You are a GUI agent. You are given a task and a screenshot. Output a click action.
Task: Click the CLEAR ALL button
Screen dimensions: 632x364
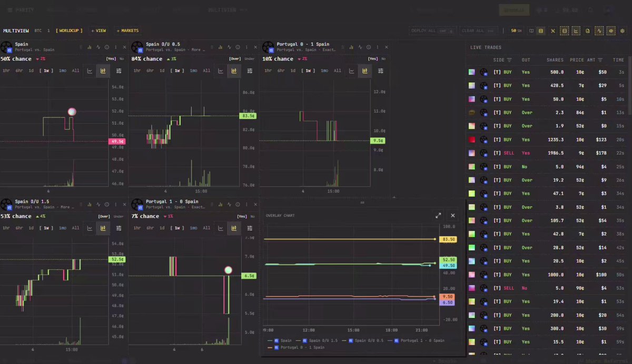(479, 31)
